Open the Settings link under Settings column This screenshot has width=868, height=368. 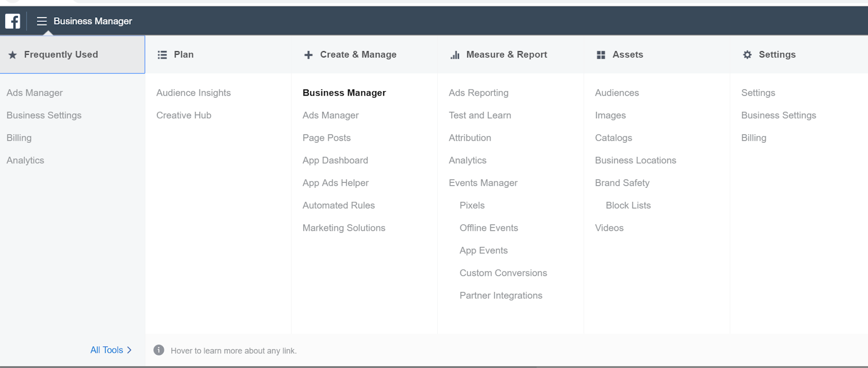coord(758,93)
